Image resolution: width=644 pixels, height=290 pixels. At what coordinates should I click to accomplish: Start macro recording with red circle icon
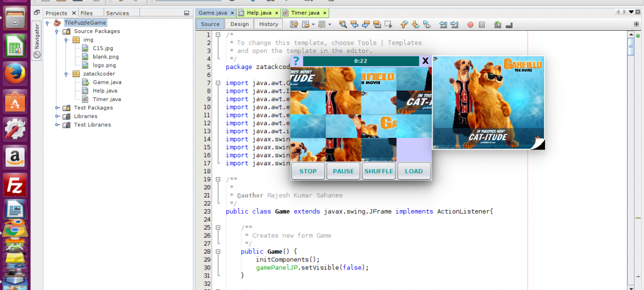470,24
